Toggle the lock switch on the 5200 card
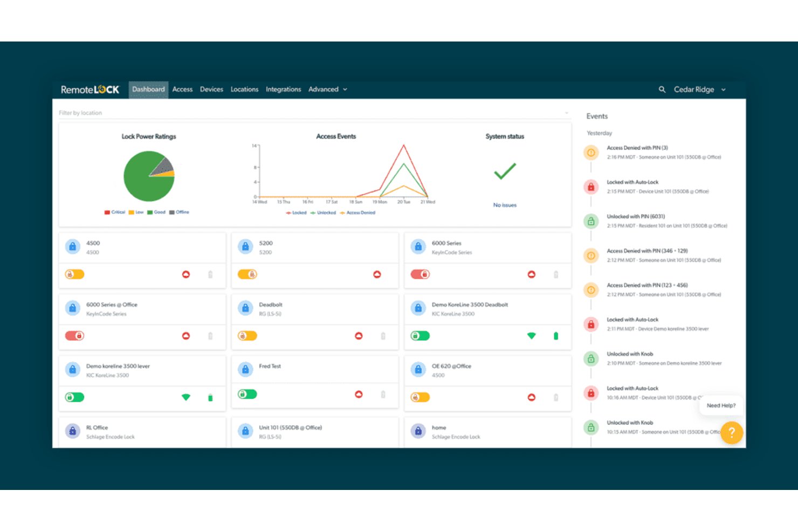This screenshot has height=532, width=798. tap(247, 274)
